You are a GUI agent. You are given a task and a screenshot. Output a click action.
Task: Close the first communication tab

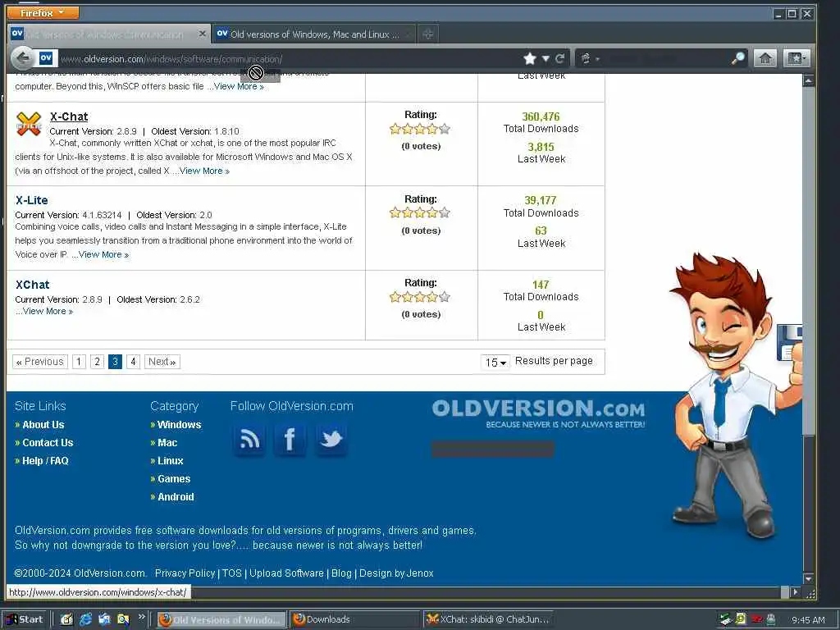(x=202, y=34)
